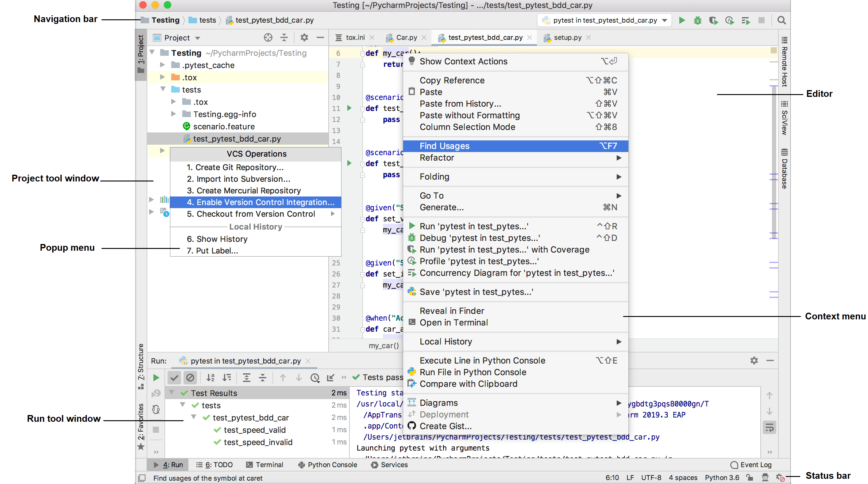The width and height of the screenshot is (868, 484).
Task: Open Checkout from Version Control submenu
Action: coord(255,214)
